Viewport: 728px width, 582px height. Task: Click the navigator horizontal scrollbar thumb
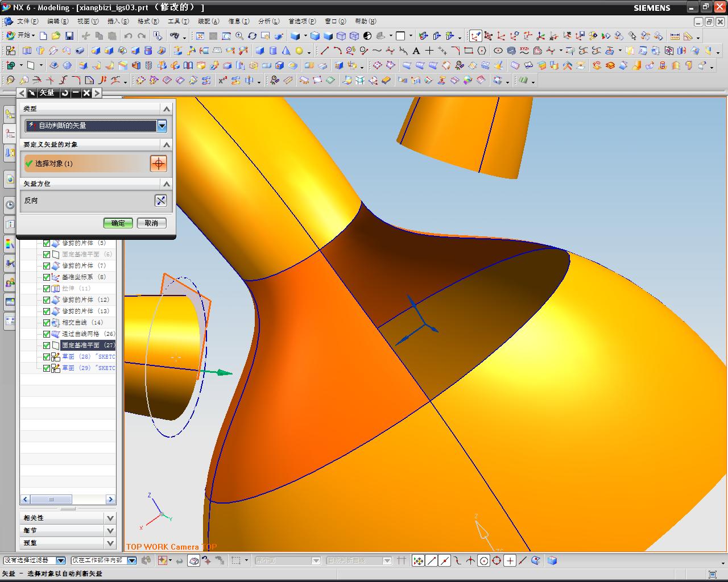(x=51, y=500)
